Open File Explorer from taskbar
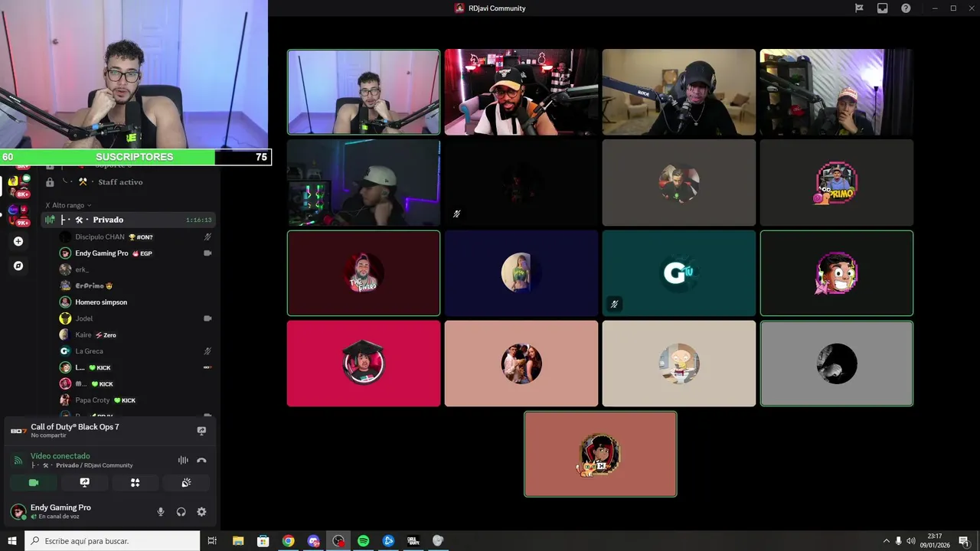The image size is (980, 551). coord(238,541)
